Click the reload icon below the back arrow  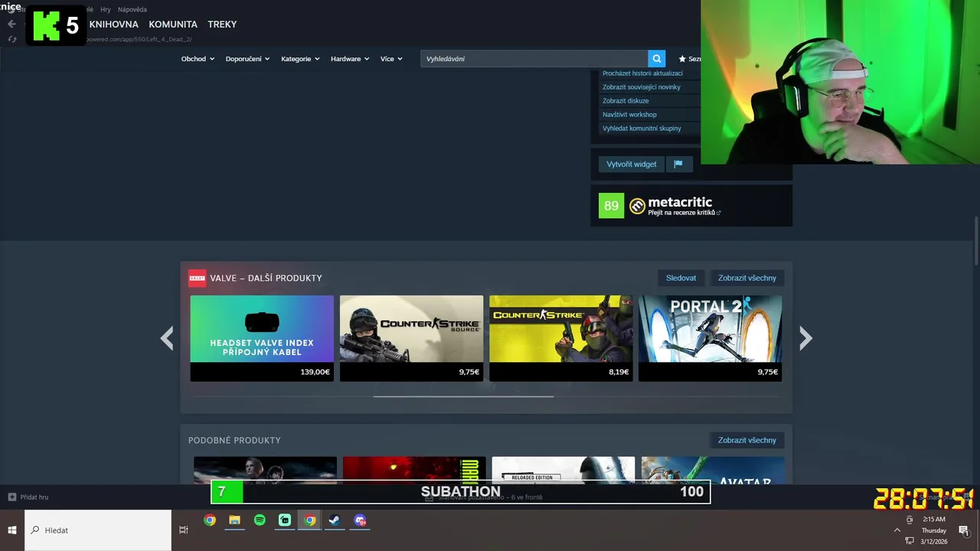[x=11, y=39]
